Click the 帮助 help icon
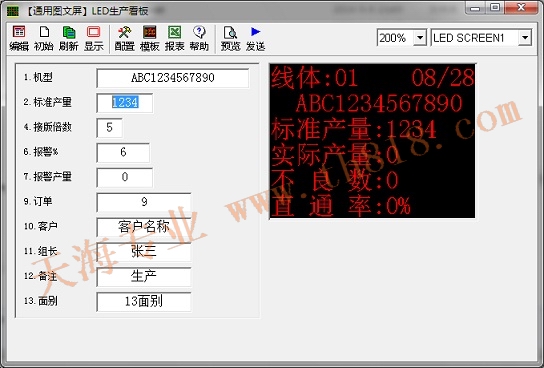 199,38
